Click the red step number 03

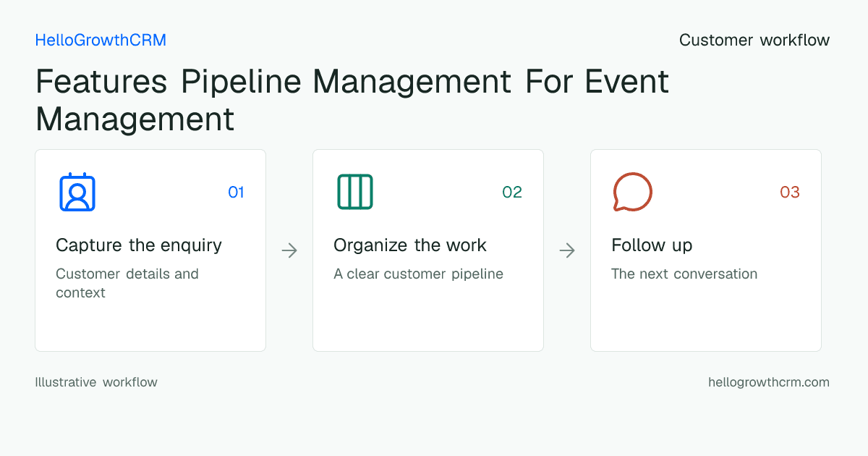coord(790,192)
